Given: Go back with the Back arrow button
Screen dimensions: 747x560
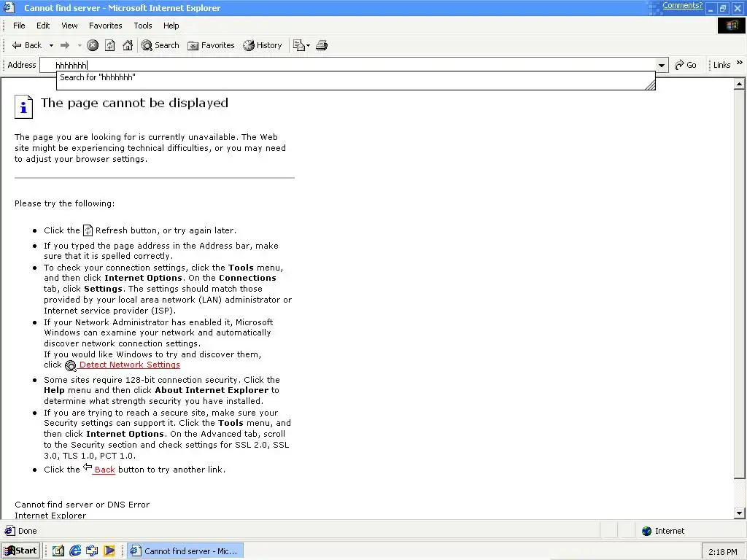Looking at the screenshot, I should pyautogui.click(x=27, y=45).
